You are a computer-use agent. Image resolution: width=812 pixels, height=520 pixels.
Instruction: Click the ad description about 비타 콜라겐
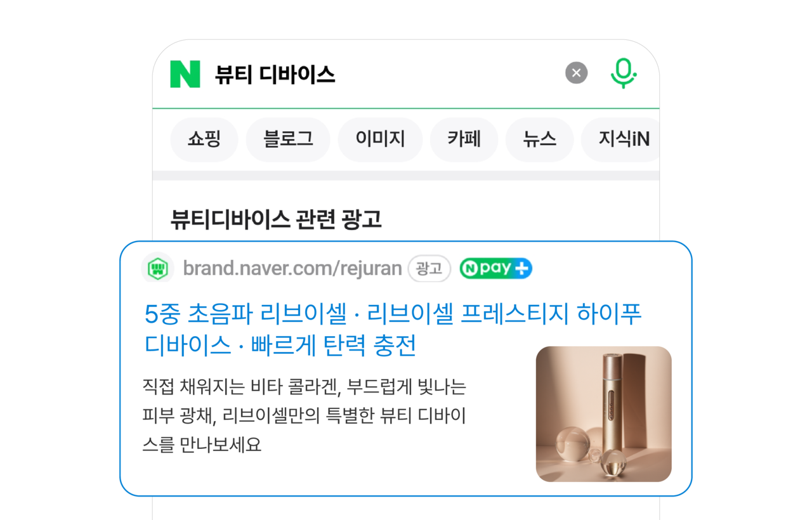304,415
